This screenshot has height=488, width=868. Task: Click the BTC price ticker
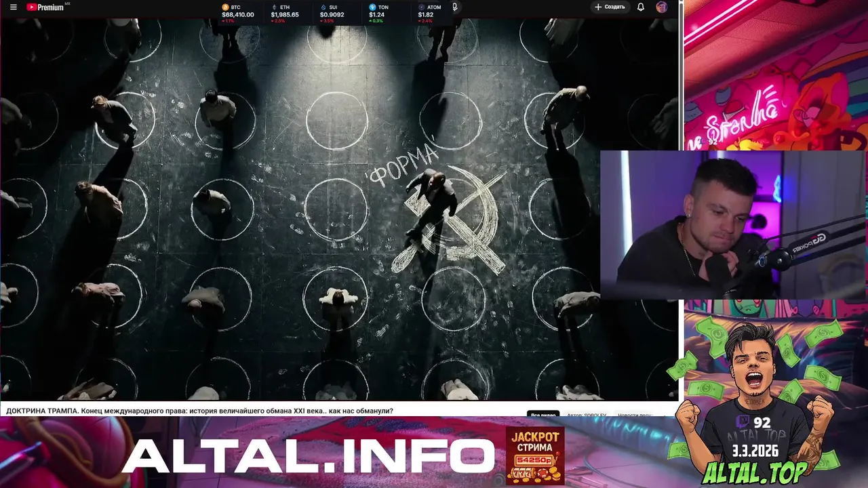pyautogui.click(x=238, y=12)
